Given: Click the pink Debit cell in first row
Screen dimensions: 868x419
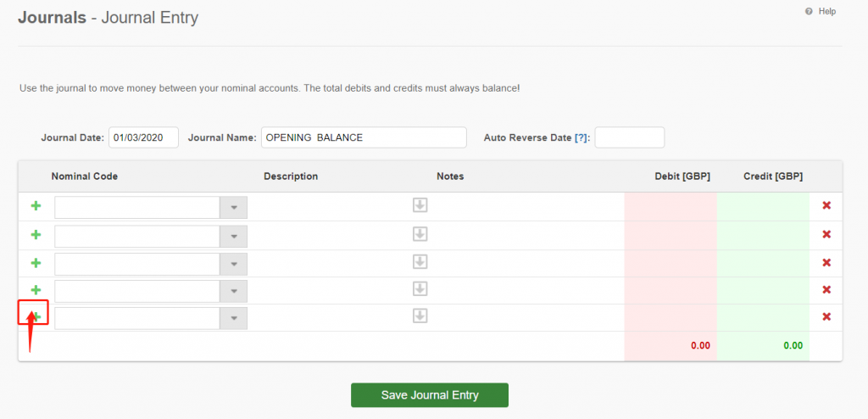Looking at the screenshot, I should (x=670, y=206).
